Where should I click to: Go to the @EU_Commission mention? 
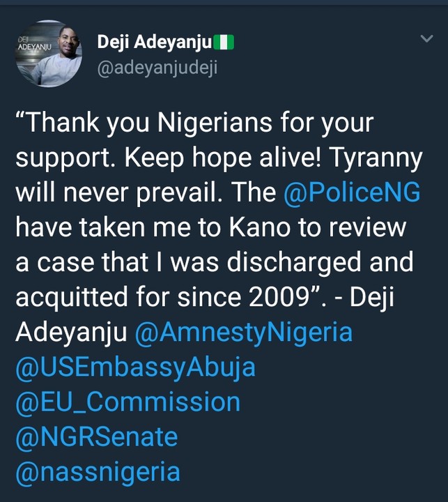click(128, 402)
